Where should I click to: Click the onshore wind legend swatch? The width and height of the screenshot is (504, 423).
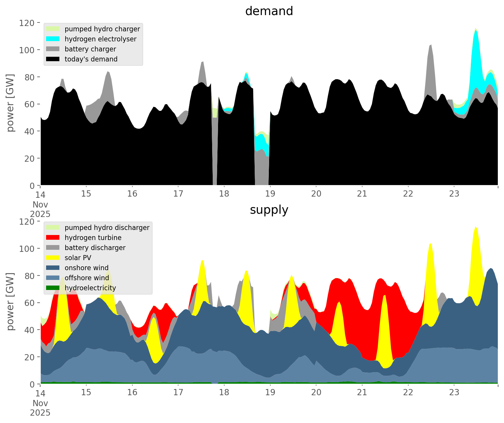(x=53, y=268)
